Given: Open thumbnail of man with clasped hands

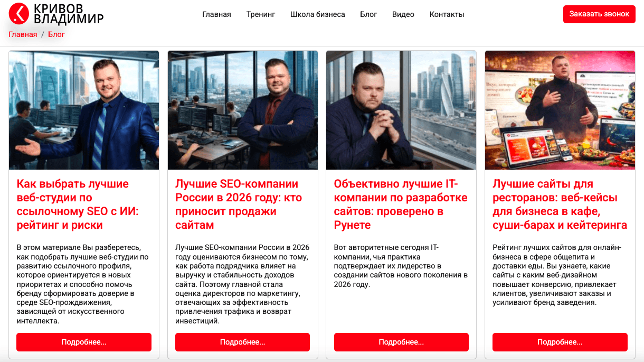Looking at the screenshot, I should (x=401, y=110).
